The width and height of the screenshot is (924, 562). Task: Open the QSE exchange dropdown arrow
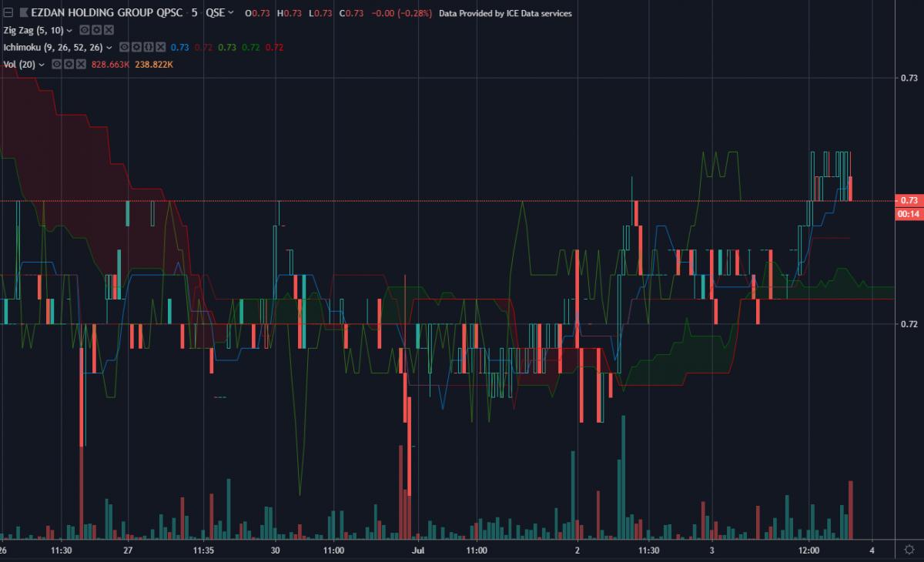coord(231,14)
